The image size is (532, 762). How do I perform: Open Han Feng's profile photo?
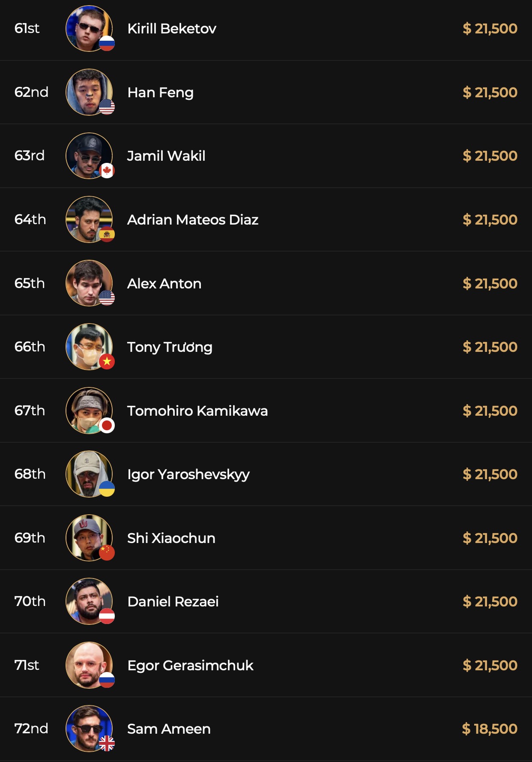coord(88,91)
